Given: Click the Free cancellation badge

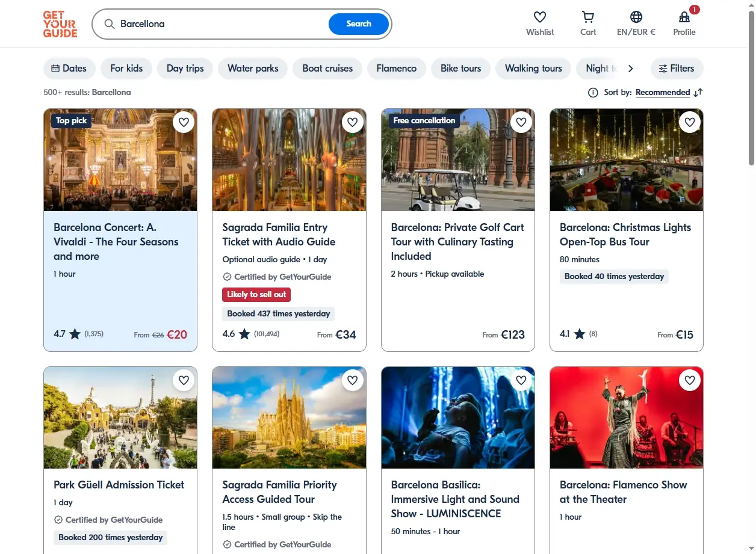Looking at the screenshot, I should pos(424,121).
